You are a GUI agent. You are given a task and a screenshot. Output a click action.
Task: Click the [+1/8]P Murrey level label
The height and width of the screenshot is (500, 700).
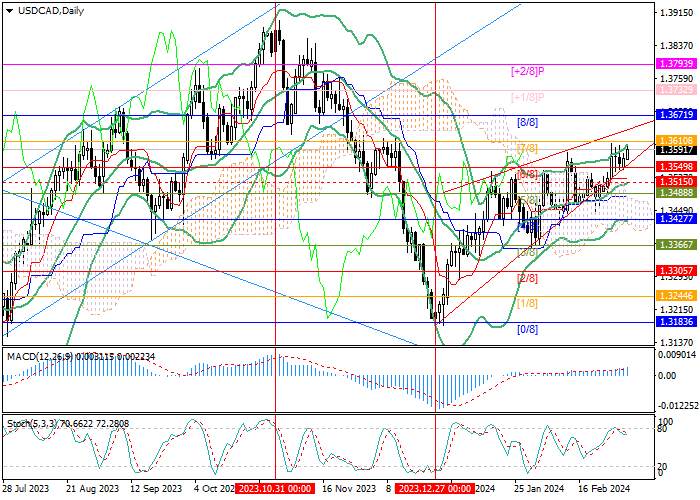tap(528, 97)
